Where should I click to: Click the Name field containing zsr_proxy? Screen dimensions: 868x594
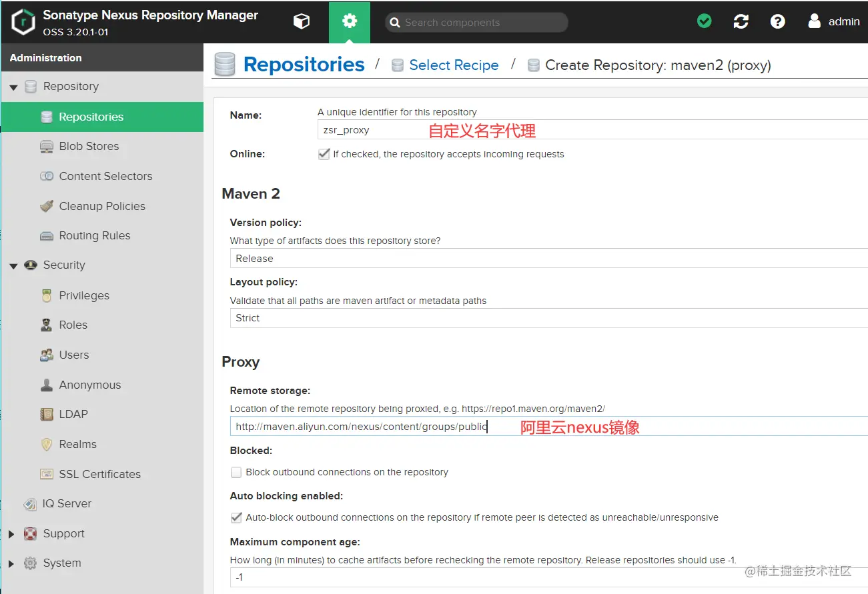592,130
